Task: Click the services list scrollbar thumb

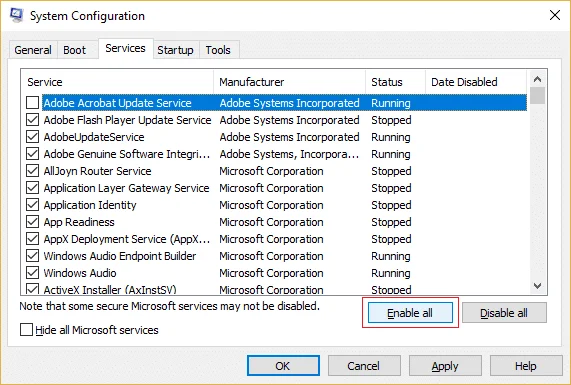Action: click(x=537, y=96)
